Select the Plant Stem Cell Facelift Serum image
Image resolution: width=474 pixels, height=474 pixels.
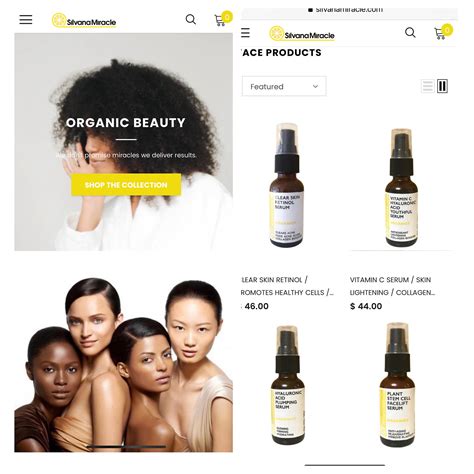point(397,384)
